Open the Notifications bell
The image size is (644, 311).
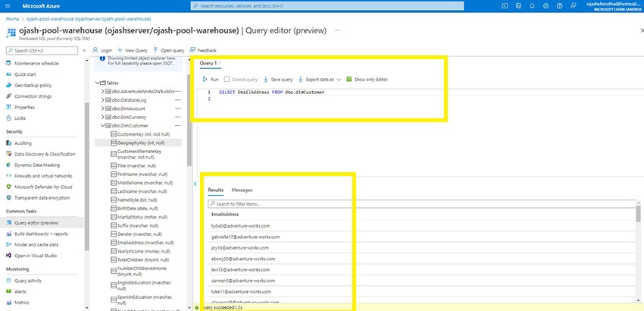tap(533, 6)
